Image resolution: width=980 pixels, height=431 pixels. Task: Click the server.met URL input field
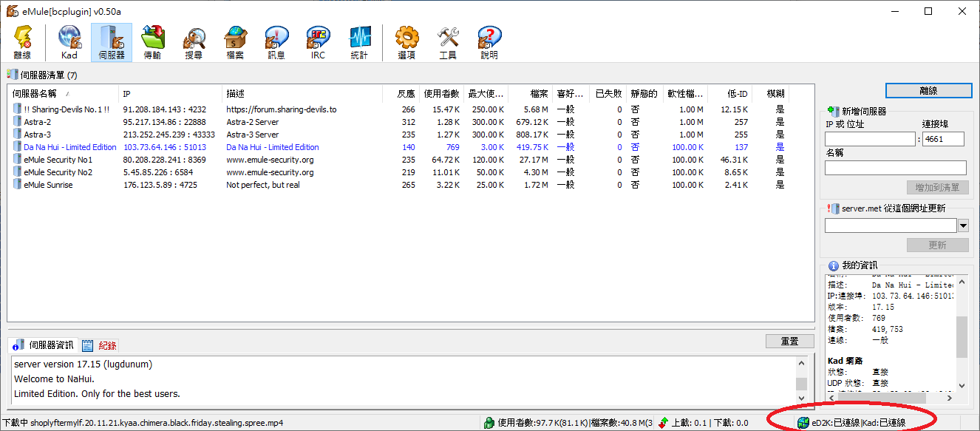click(x=891, y=225)
